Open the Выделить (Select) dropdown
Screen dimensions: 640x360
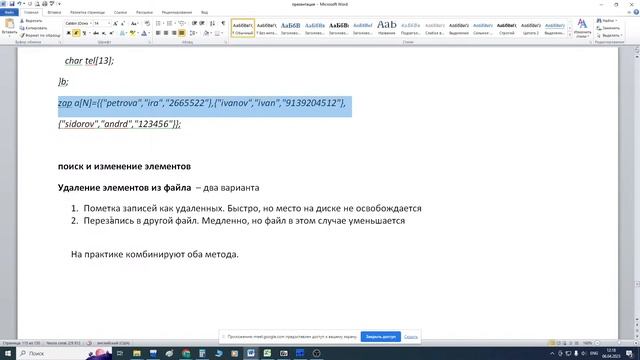coord(609,35)
